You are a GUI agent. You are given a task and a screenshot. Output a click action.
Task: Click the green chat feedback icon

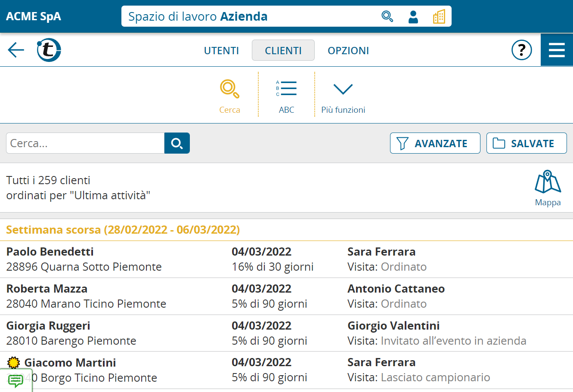(16, 380)
